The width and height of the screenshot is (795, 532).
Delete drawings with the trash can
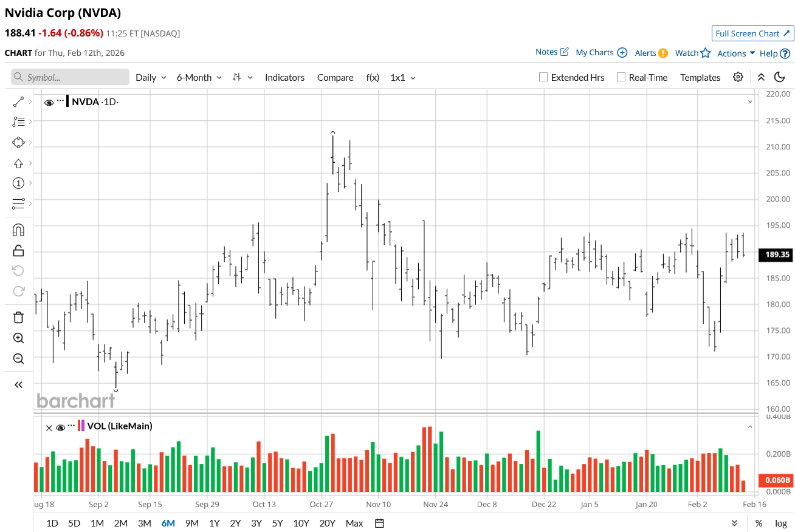18,317
